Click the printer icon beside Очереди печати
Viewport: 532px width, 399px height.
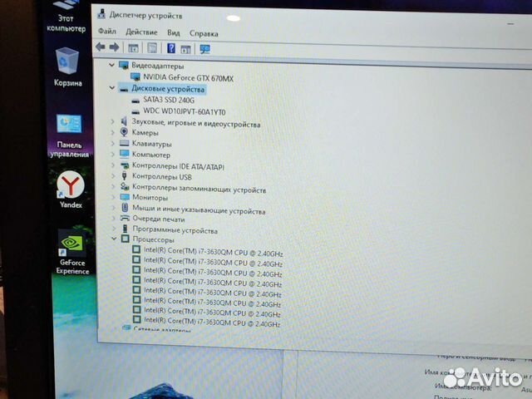126,218
